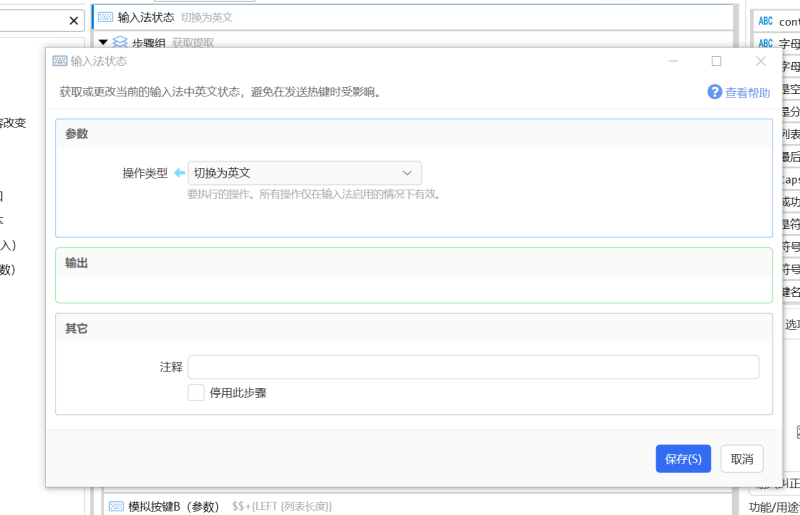Click the 功能/用途 label at bottom right
800x515 pixels.
coord(774,507)
